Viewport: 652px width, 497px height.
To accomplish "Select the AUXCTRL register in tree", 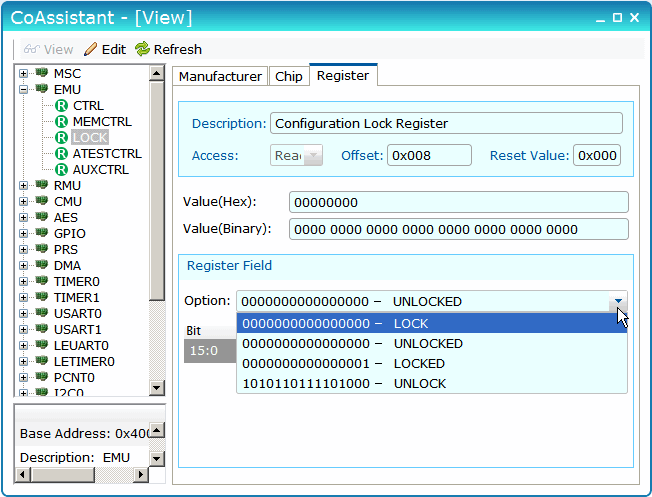I will coord(101,170).
